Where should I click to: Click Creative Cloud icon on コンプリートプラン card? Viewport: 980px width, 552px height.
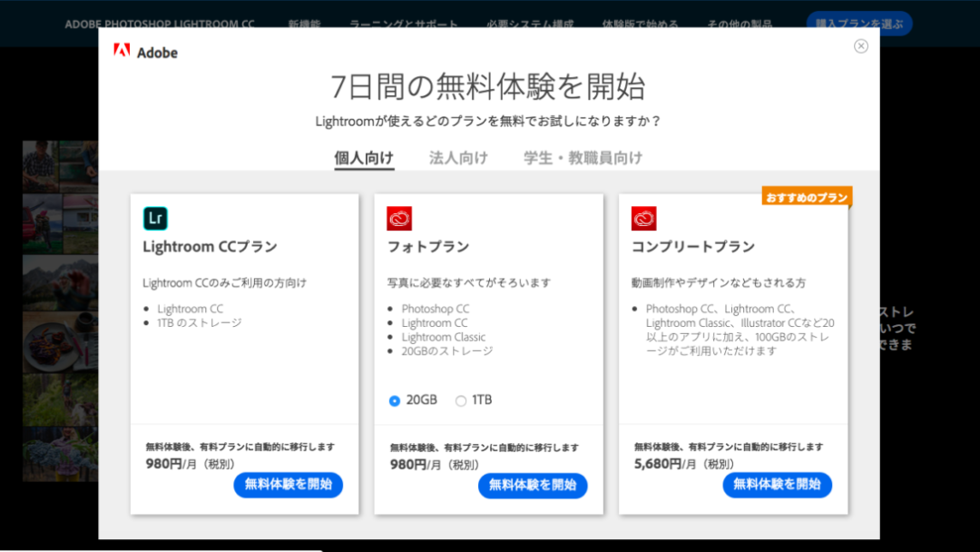coord(643,218)
